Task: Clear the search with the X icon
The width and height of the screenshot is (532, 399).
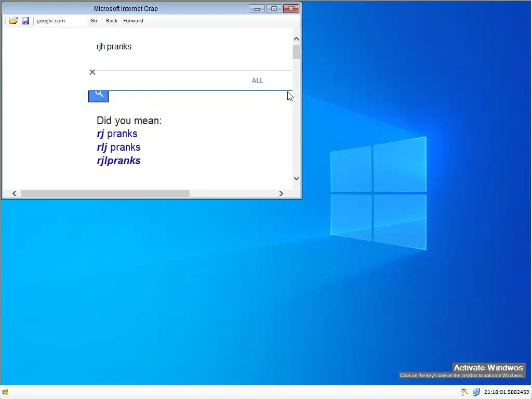Action: pyautogui.click(x=92, y=72)
